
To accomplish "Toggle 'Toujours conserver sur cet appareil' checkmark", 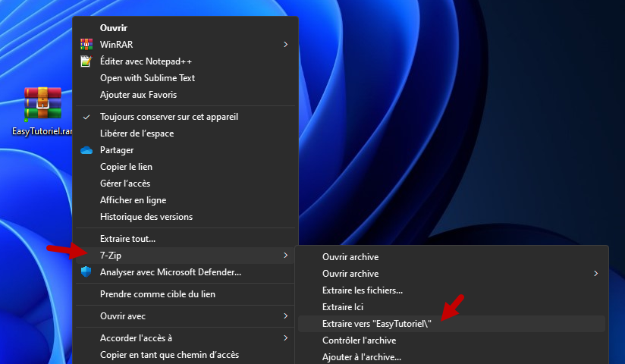I will (86, 117).
